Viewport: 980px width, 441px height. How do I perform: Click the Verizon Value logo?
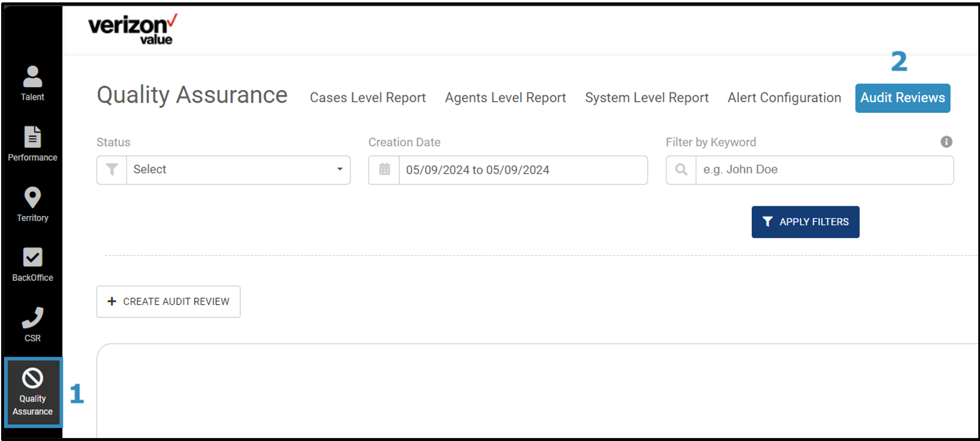(x=132, y=30)
